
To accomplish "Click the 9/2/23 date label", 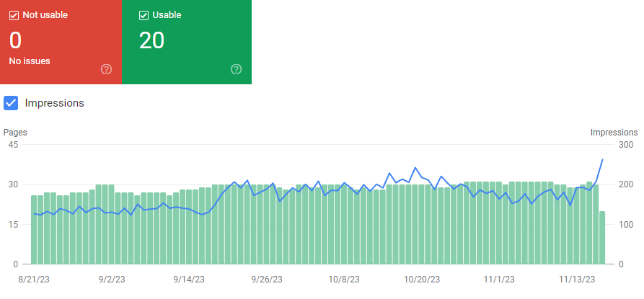I will (111, 280).
